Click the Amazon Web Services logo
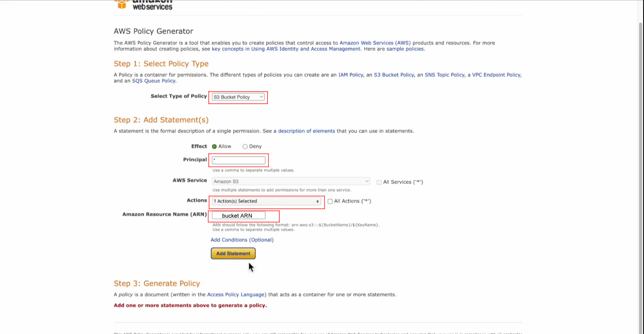 point(143,4)
